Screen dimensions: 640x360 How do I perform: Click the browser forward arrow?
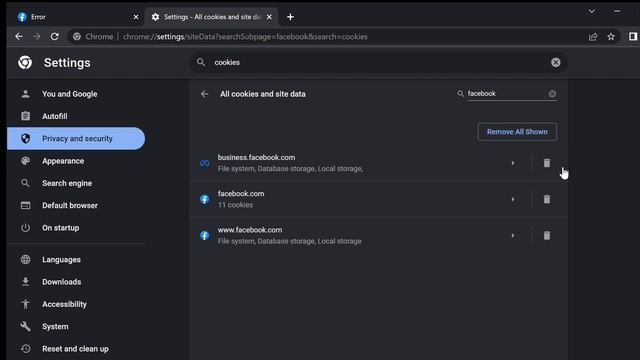37,36
